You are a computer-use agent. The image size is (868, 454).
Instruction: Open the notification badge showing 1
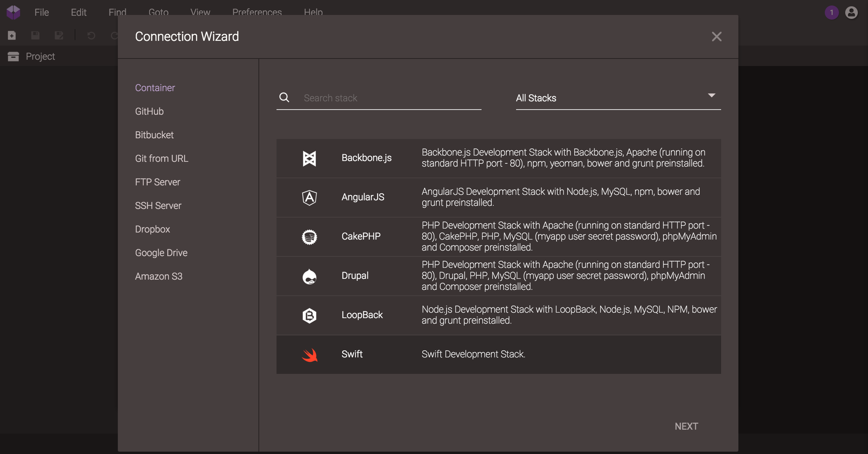(831, 13)
